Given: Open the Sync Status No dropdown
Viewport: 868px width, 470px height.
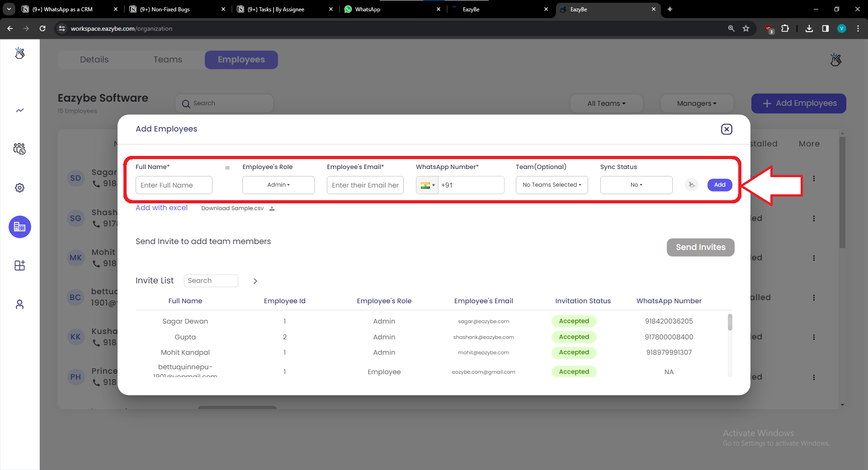Looking at the screenshot, I should coord(636,185).
